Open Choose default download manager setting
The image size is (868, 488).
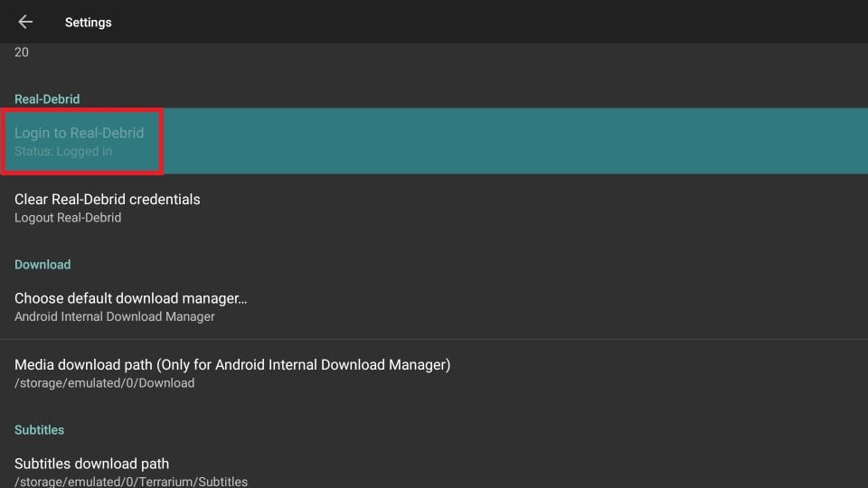pos(434,306)
